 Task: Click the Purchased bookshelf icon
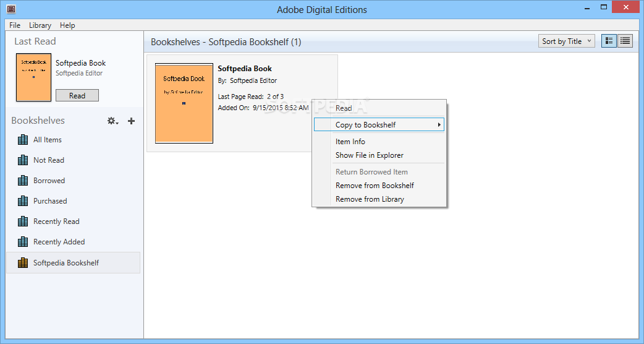23,201
